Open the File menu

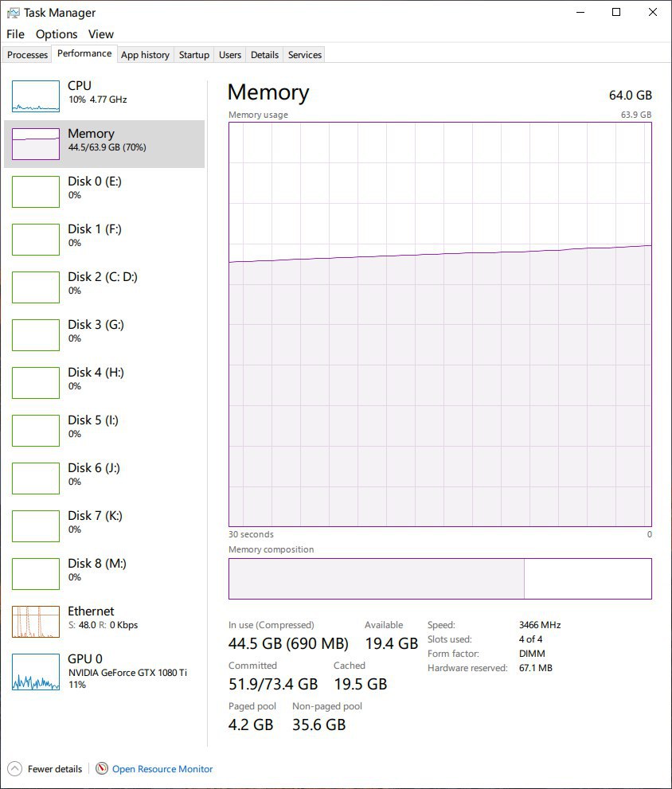pos(15,34)
